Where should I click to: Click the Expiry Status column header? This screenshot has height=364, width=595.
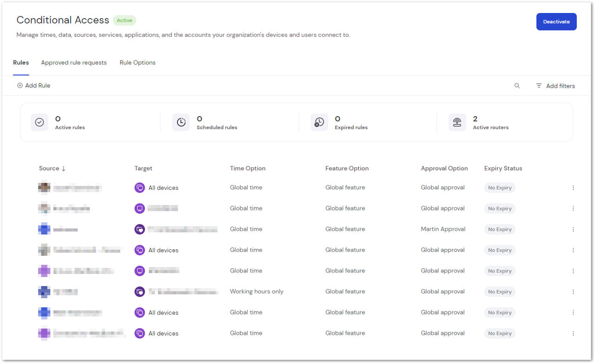point(503,169)
